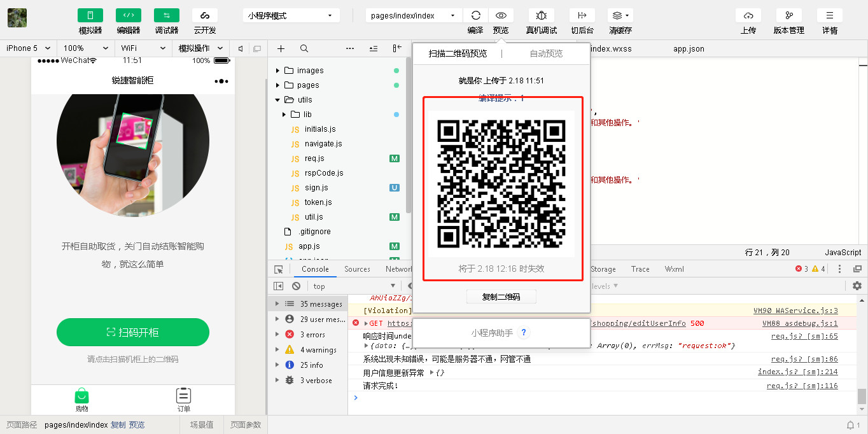The height and width of the screenshot is (434, 868).
Task: Open console settings gear icon
Action: [x=857, y=286]
